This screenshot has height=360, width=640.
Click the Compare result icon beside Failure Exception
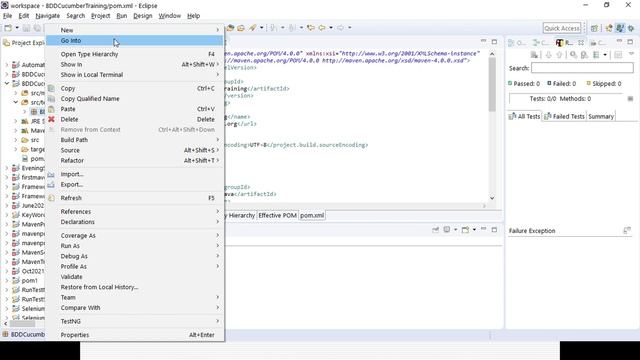627,231
